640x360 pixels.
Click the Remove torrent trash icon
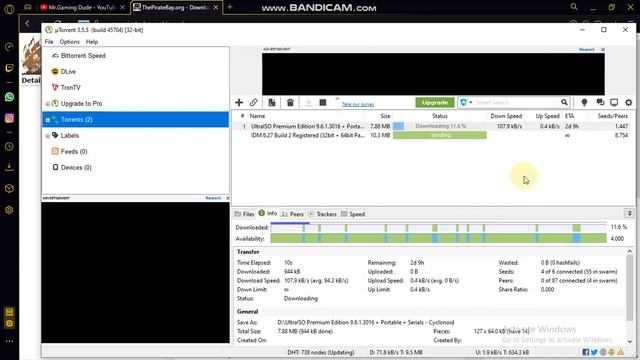[290, 102]
